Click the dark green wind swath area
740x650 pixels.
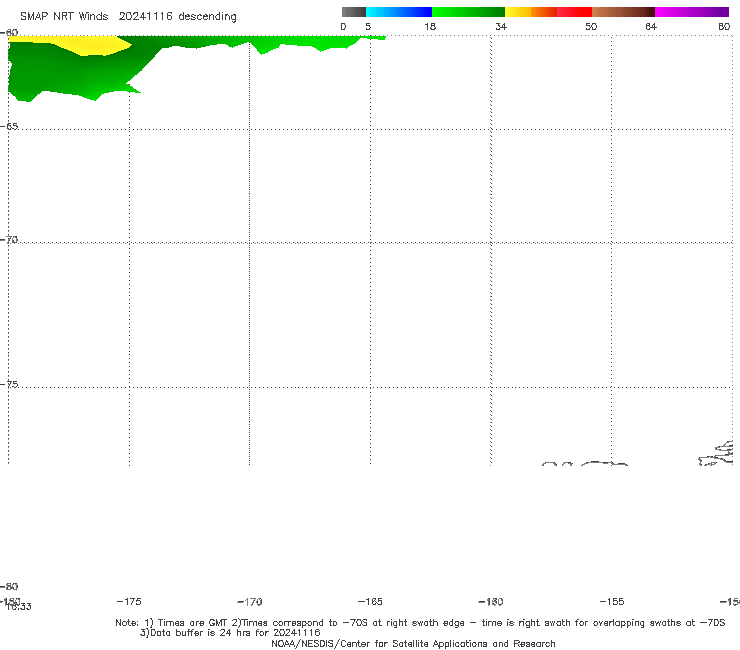coord(71,71)
